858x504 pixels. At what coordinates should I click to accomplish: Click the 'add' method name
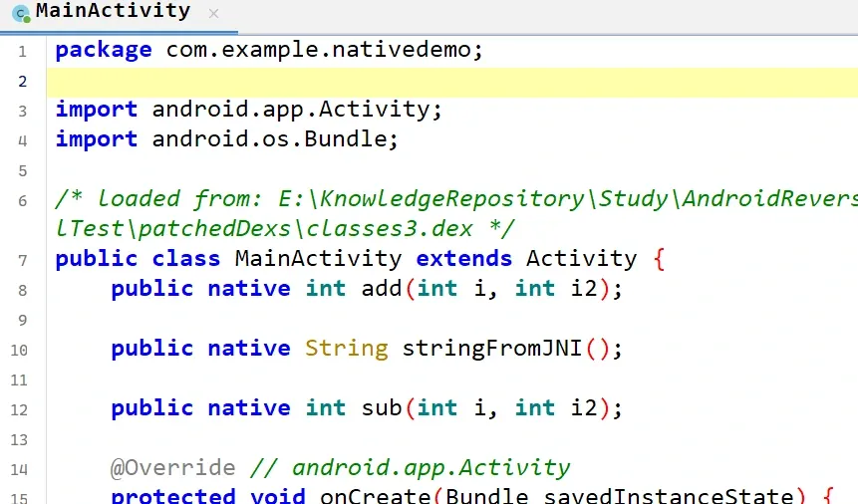[382, 288]
